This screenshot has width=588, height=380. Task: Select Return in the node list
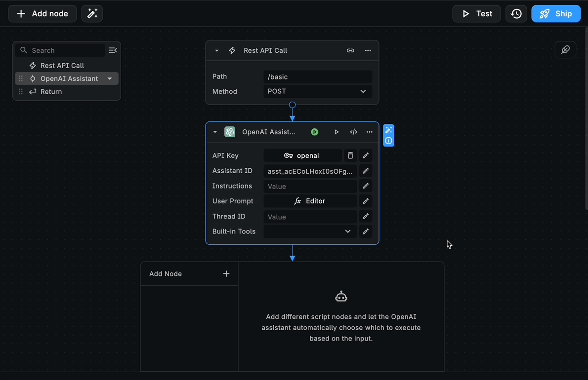pos(51,92)
